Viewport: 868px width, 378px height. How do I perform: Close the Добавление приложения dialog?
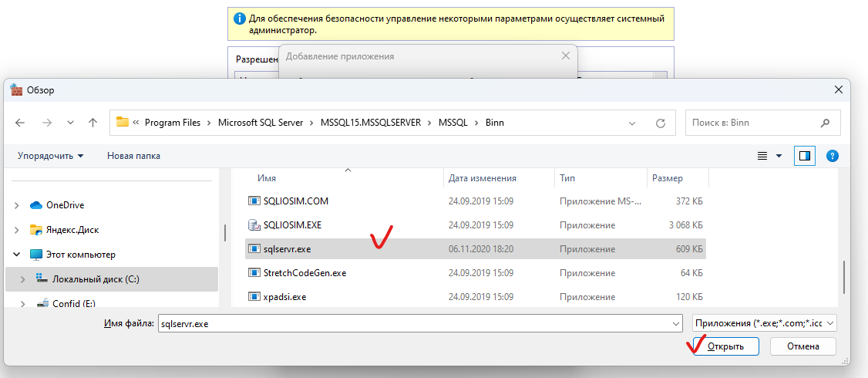pyautogui.click(x=565, y=56)
